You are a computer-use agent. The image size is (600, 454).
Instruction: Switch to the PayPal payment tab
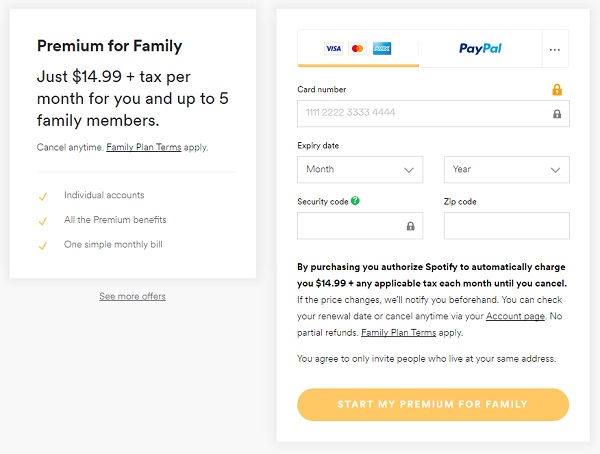(480, 48)
